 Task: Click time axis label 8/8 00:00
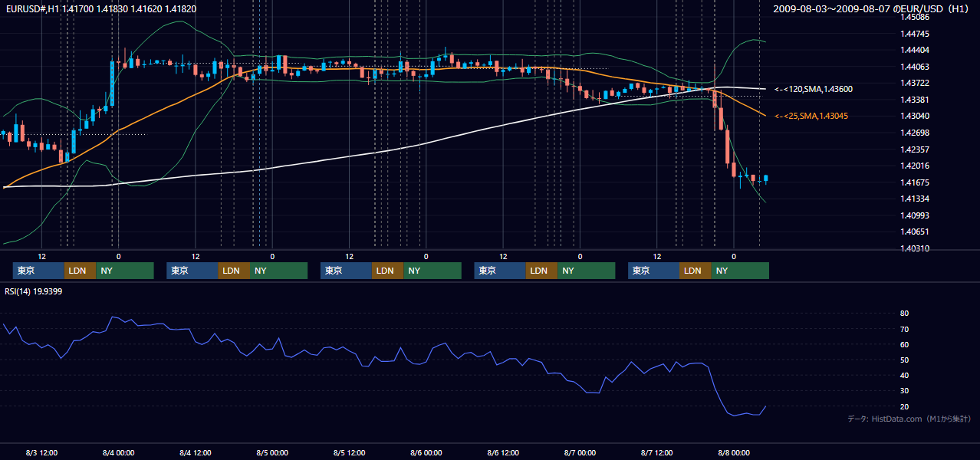pyautogui.click(x=734, y=452)
